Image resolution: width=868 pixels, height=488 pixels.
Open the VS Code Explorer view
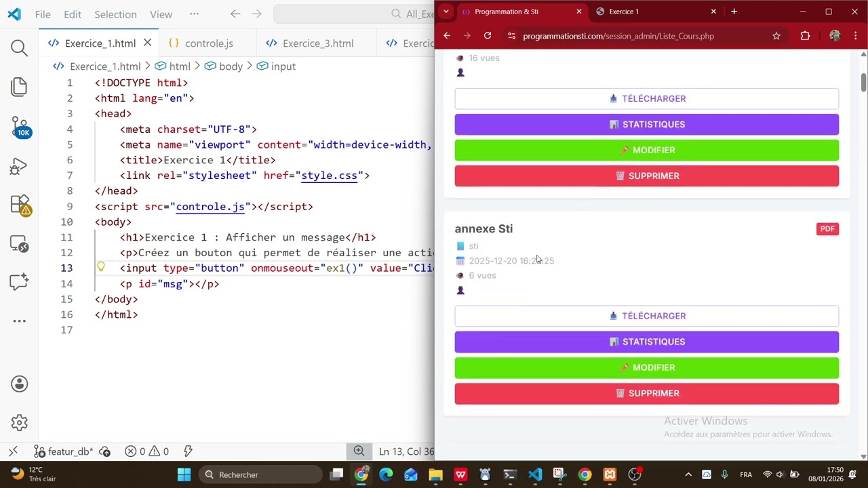pyautogui.click(x=19, y=87)
